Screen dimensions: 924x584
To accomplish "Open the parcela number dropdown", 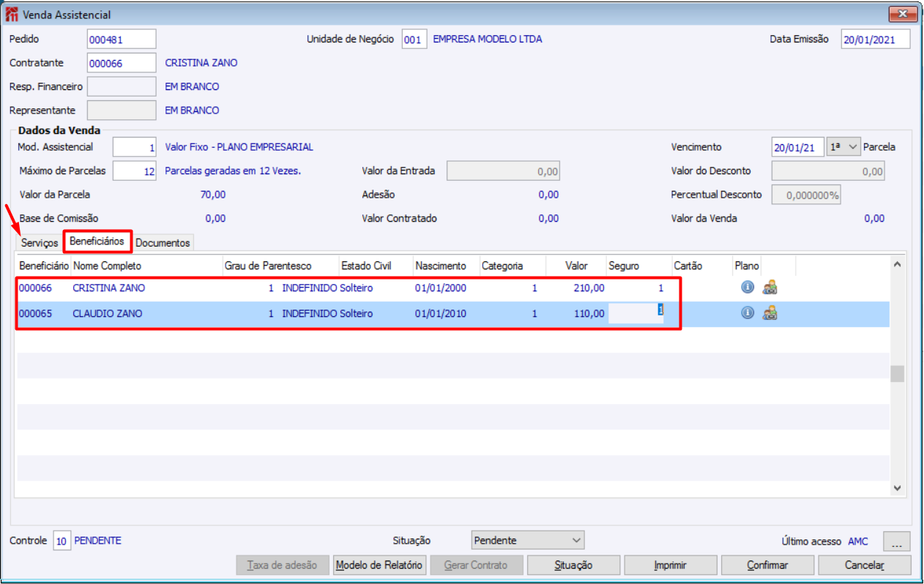I will pos(843,147).
